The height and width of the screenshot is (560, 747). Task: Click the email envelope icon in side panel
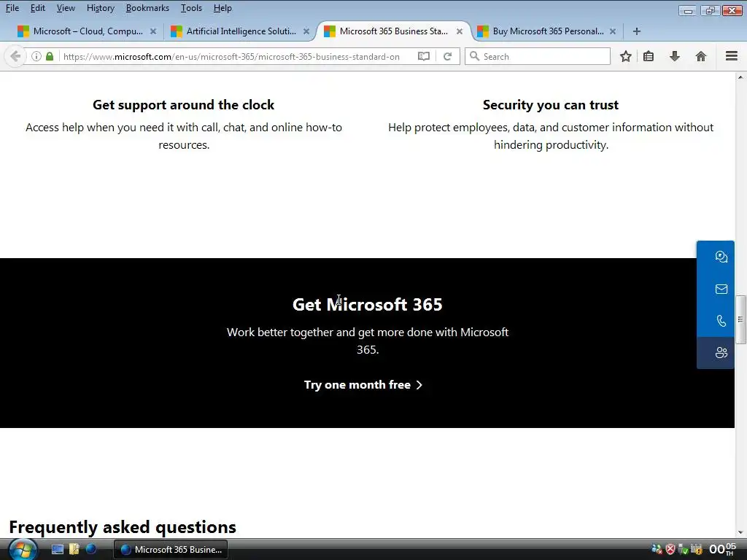tap(721, 289)
